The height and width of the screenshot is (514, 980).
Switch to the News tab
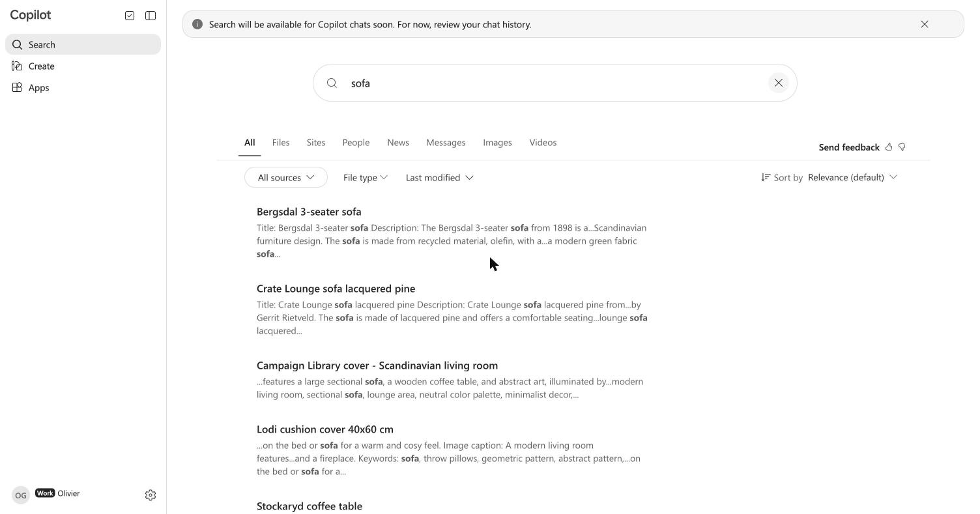(398, 143)
